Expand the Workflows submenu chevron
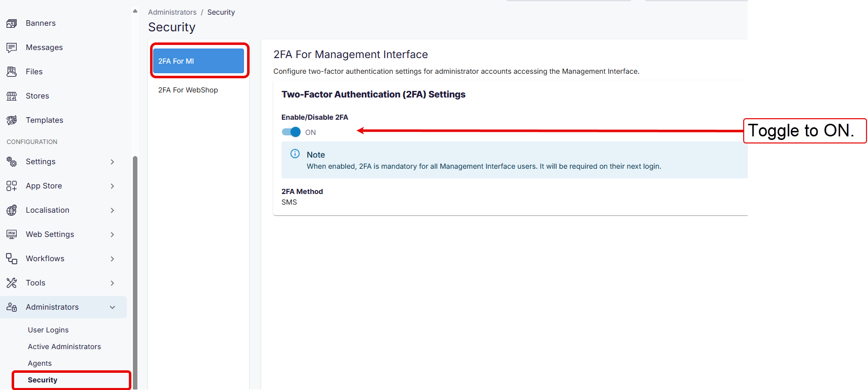This screenshot has height=390, width=868. [112, 259]
